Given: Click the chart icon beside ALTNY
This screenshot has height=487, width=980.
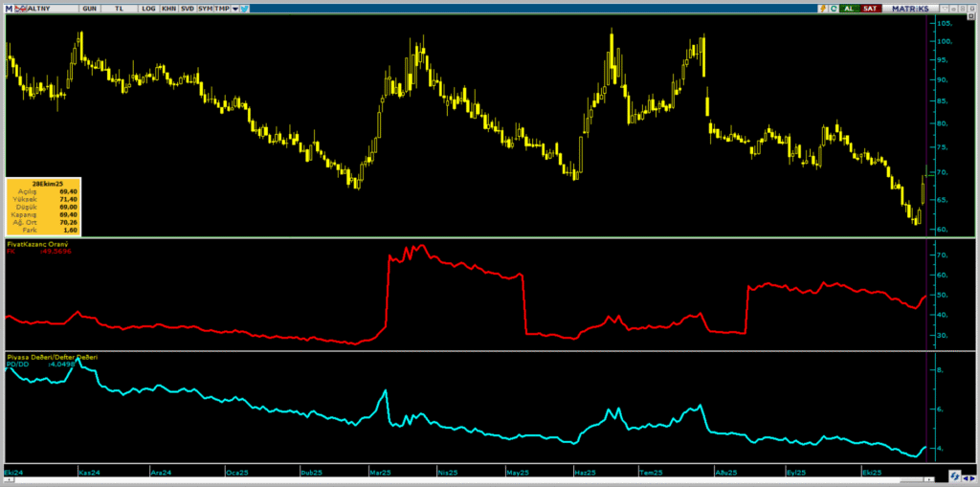Looking at the screenshot, I should pos(18,8).
